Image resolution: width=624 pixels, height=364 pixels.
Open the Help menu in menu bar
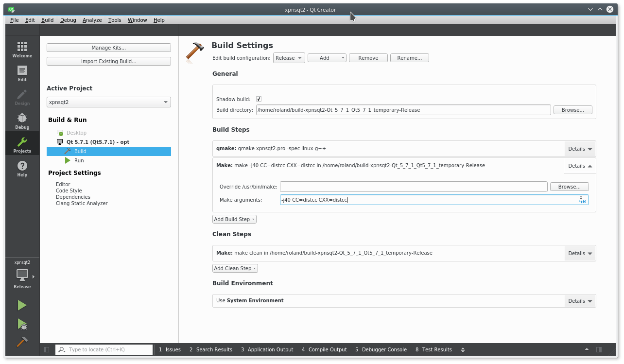pos(159,20)
